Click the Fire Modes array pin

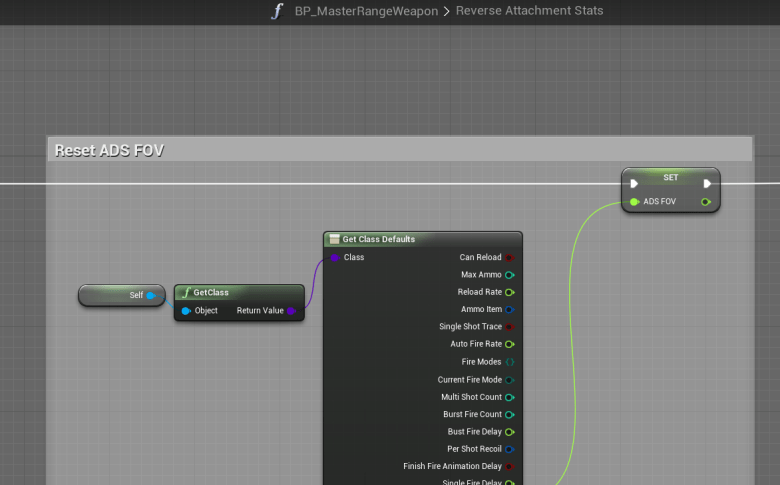click(509, 362)
